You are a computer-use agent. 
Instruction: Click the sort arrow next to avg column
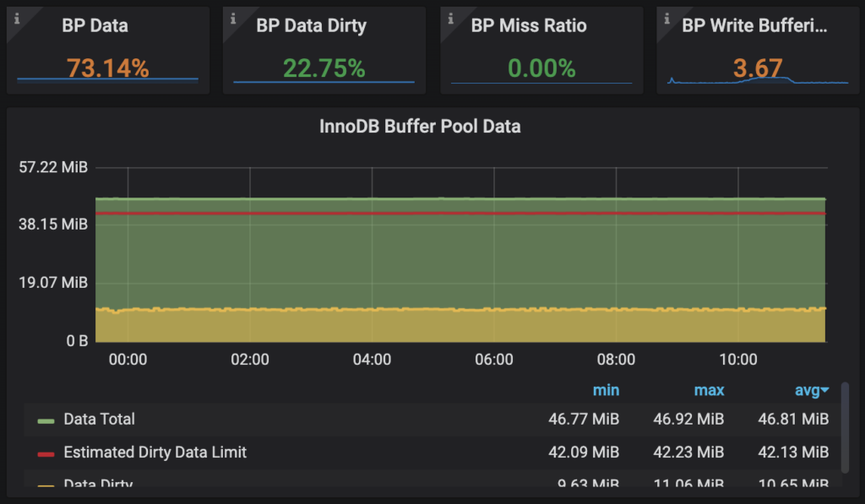point(824,390)
